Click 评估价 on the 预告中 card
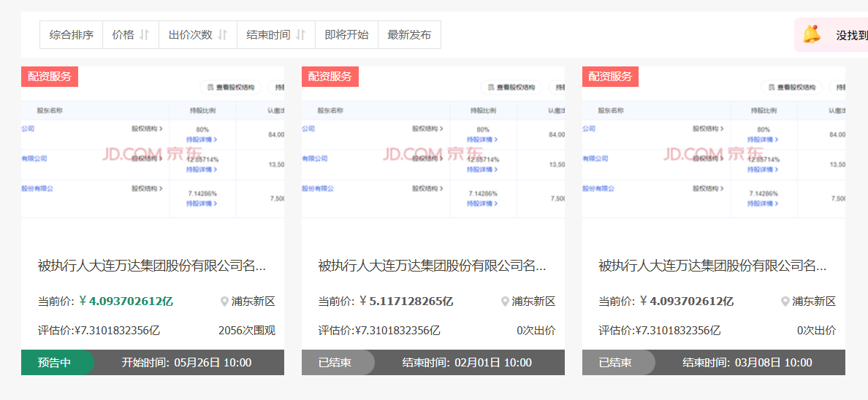 (99, 331)
